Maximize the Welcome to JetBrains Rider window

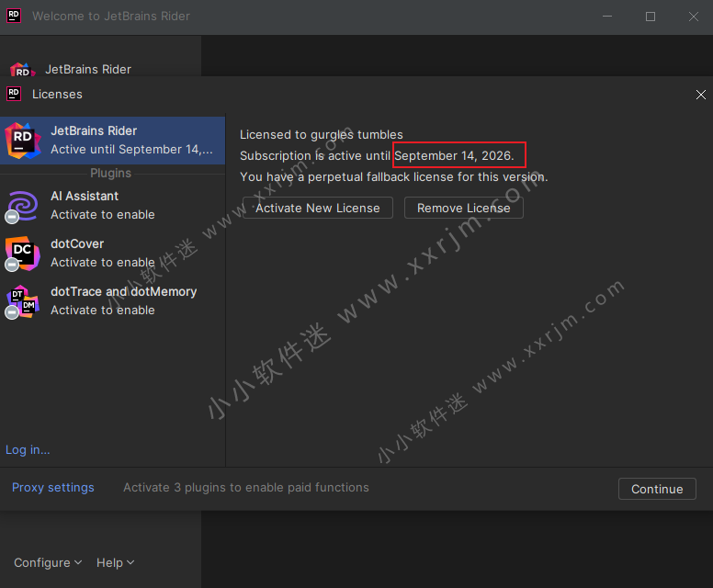[x=651, y=17]
